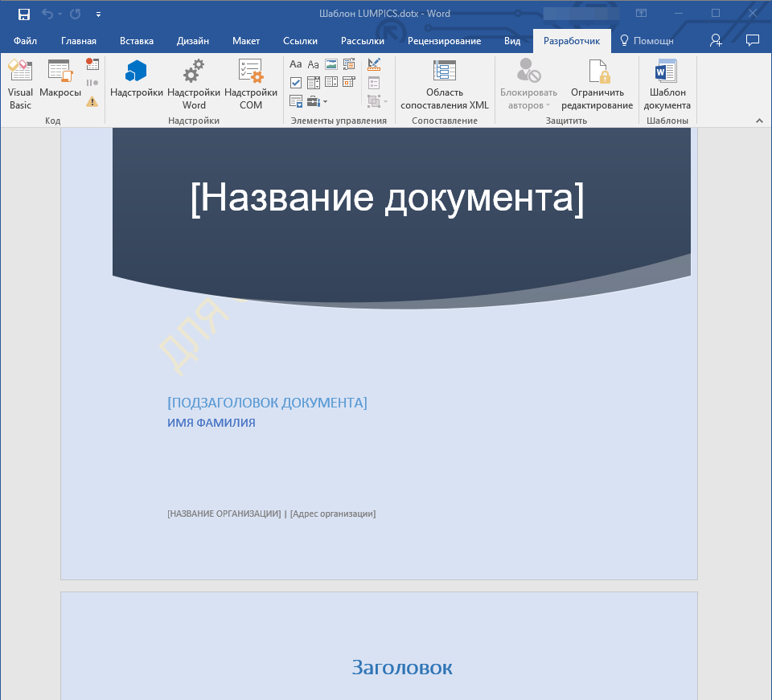Open Область сопоставления XML pane

point(445,84)
